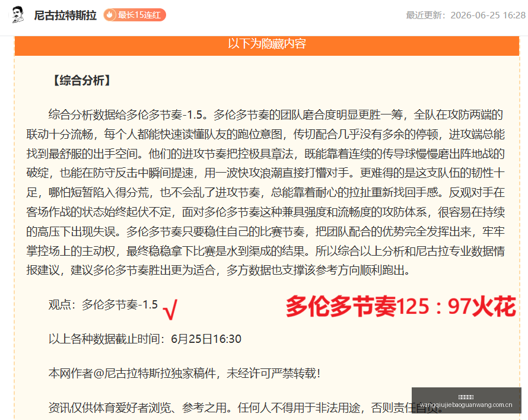This screenshot has width=528, height=420.
Task: Click the score text 多伦多节奏125：97火花
Action: (x=400, y=306)
